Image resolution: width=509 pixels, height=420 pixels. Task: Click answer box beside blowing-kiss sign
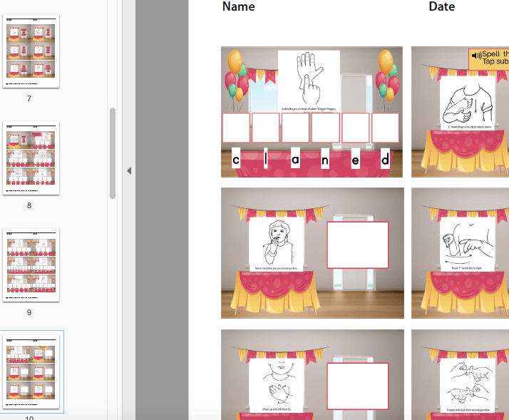point(357,244)
